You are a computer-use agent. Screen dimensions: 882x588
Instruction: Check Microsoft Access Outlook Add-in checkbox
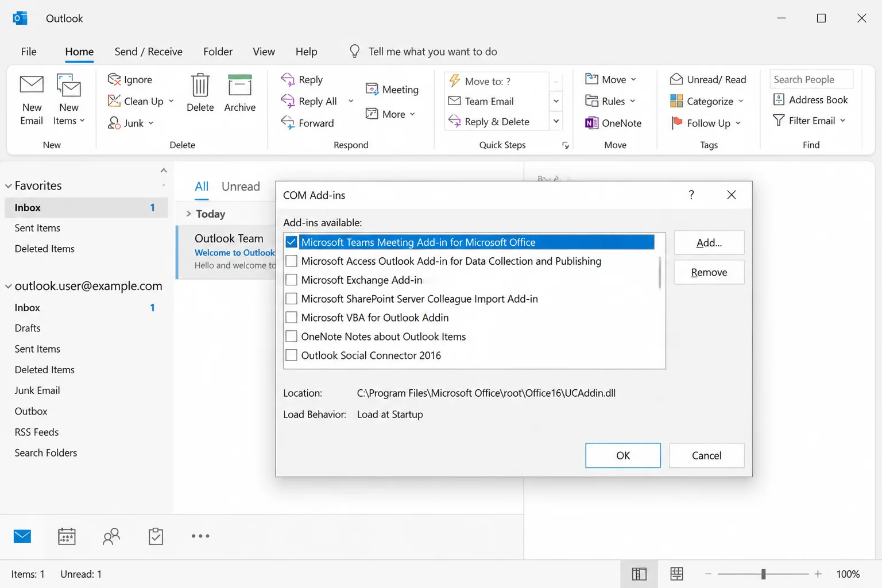tap(291, 261)
